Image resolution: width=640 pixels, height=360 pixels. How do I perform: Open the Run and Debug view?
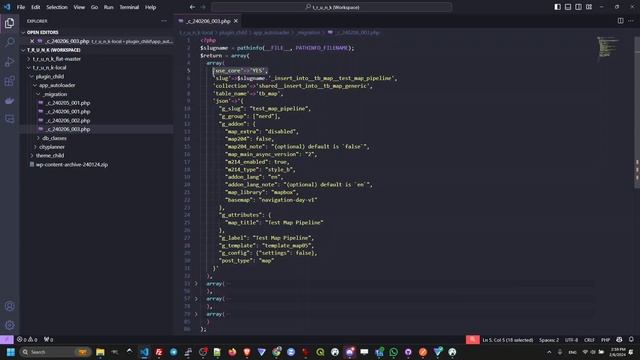(x=9, y=62)
